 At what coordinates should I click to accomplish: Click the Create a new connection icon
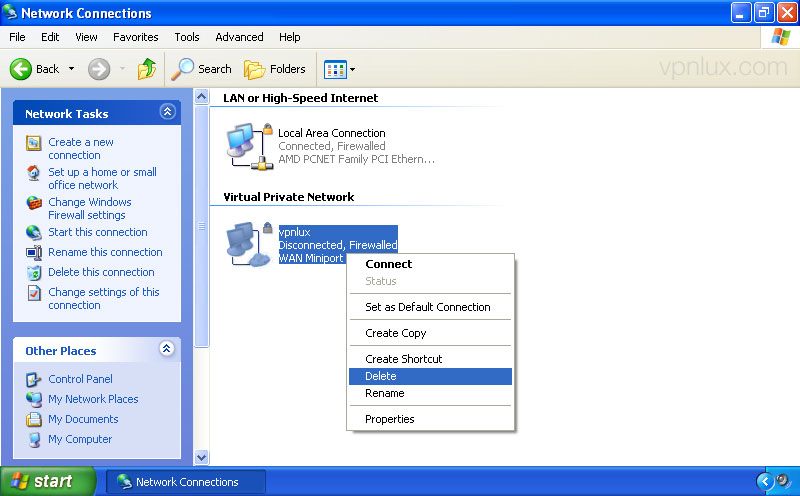click(x=34, y=143)
